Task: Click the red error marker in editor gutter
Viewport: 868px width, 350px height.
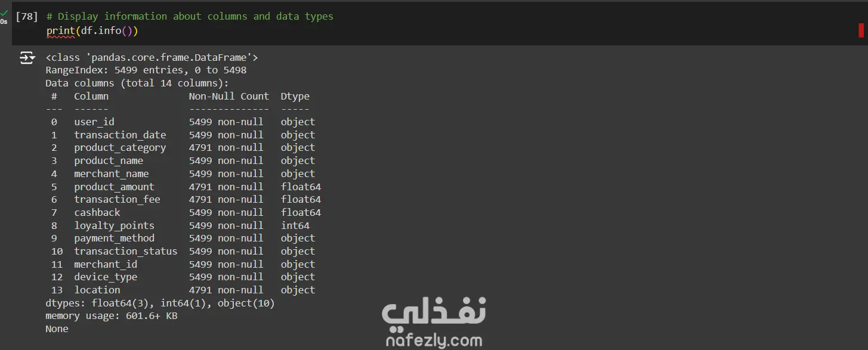Action: [x=861, y=30]
